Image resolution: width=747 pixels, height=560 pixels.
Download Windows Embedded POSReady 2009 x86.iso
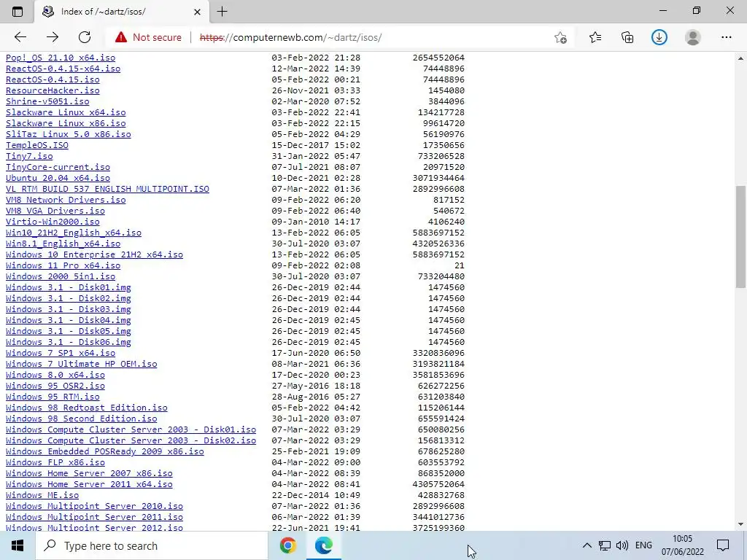pos(105,452)
